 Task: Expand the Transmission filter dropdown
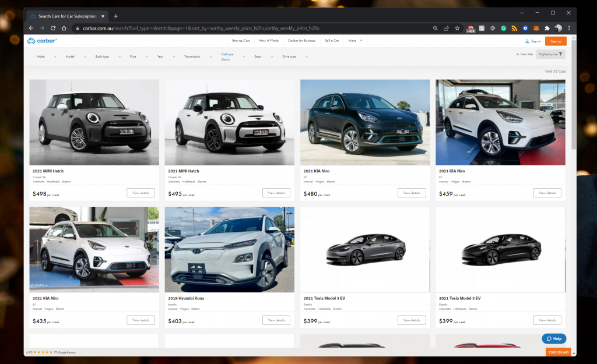coord(198,56)
